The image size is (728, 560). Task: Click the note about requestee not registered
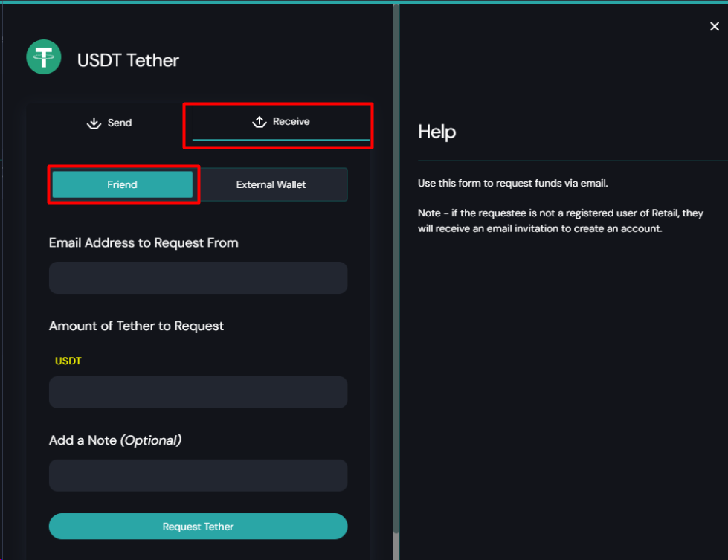[561, 221]
